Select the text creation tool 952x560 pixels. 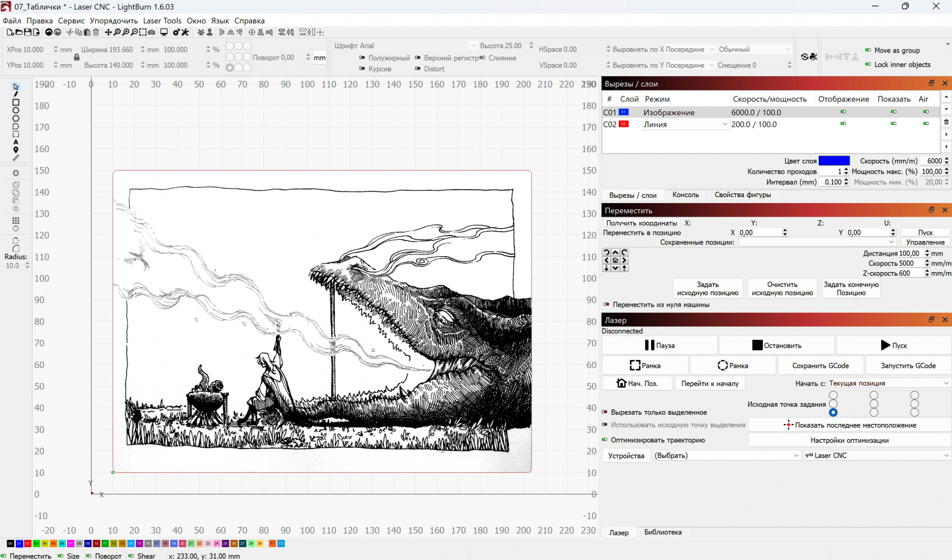16,142
